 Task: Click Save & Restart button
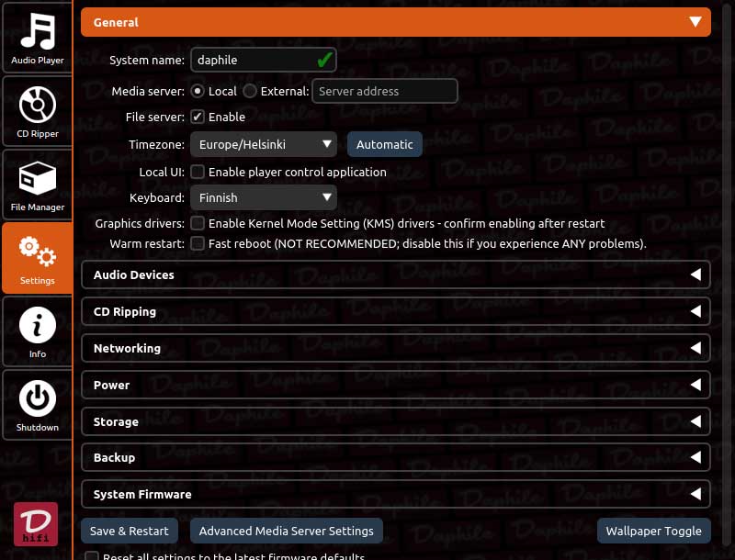130,531
